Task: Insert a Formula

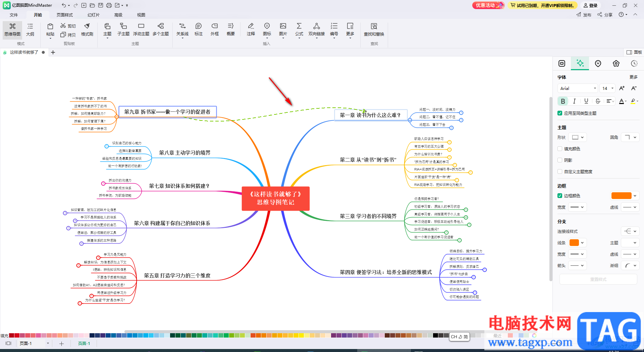Action: click(x=299, y=30)
